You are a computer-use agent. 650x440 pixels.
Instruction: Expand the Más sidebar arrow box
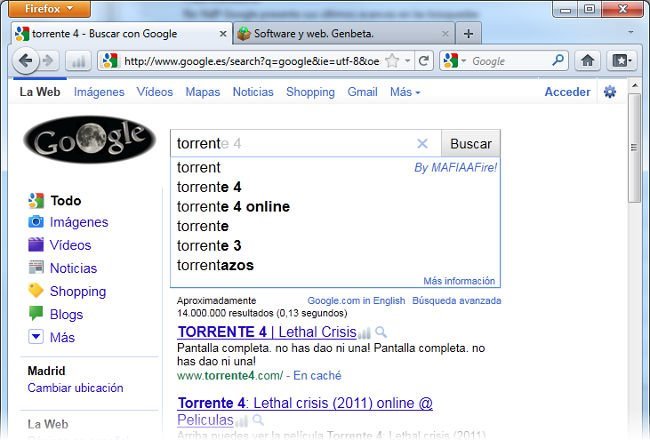click(36, 336)
